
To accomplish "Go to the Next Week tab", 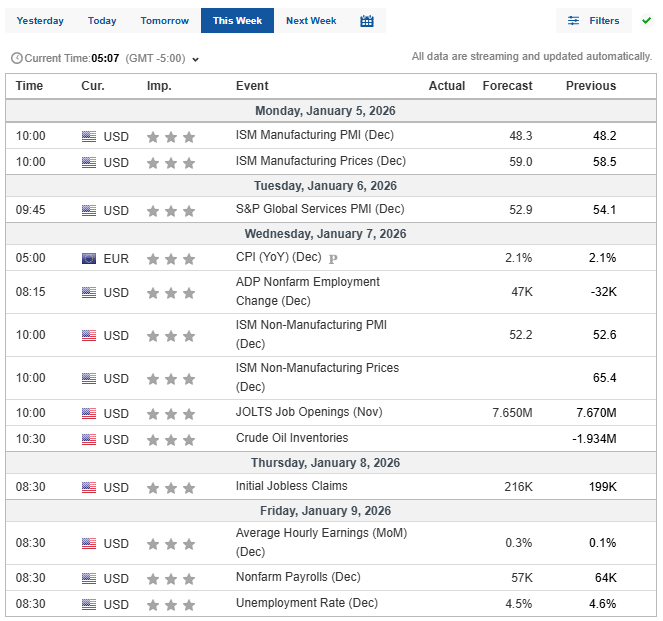I will point(311,21).
